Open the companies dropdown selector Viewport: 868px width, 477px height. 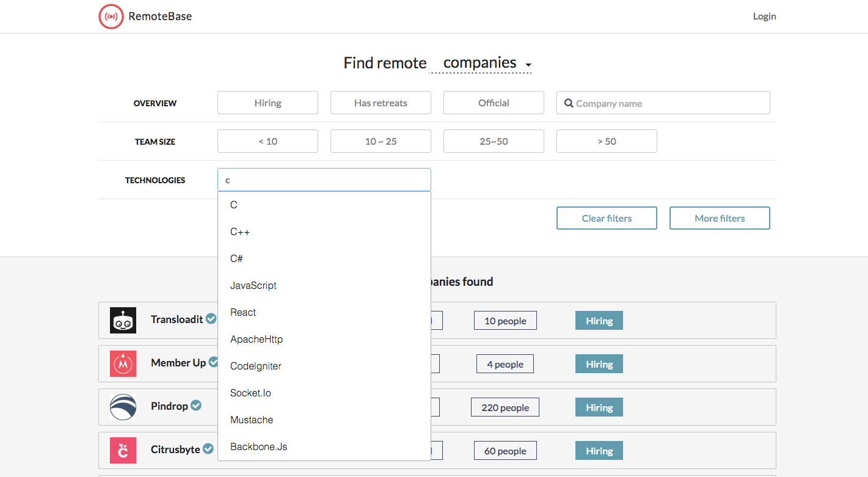pyautogui.click(x=480, y=63)
